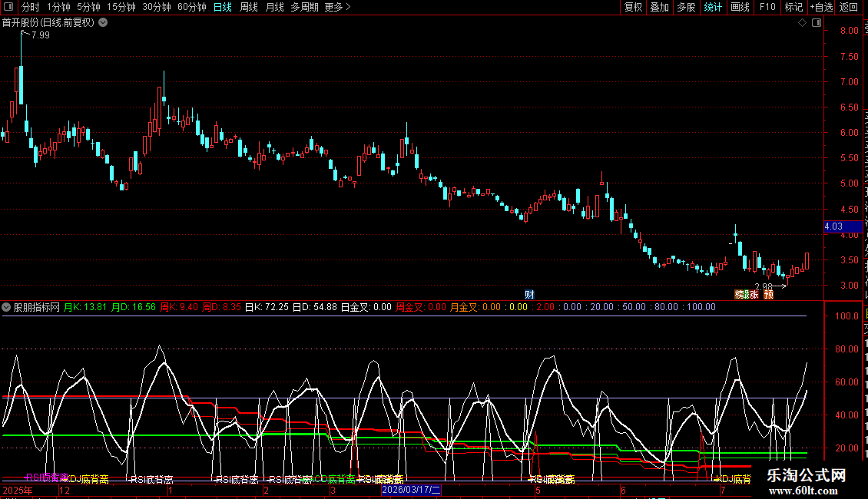Toggle the 统计 statistics button
Viewport: 868px width, 499px height.
coord(713,7)
